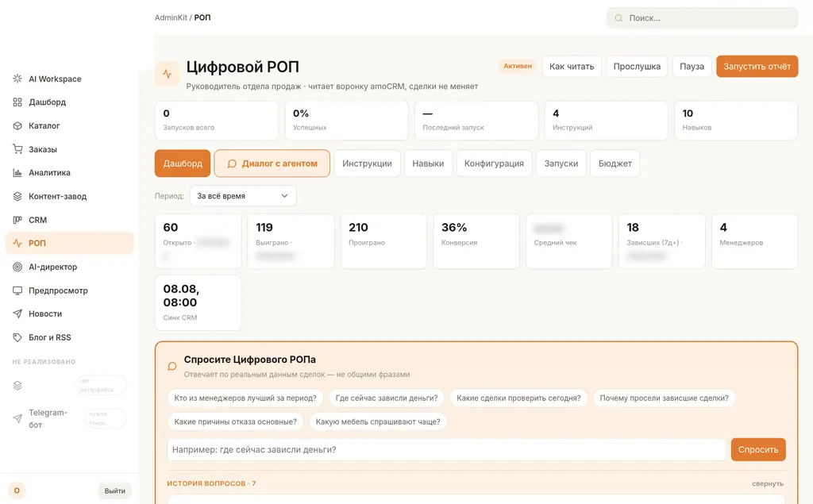Switch to the Инструкции tab
Screen dimensions: 813x504
[367, 164]
